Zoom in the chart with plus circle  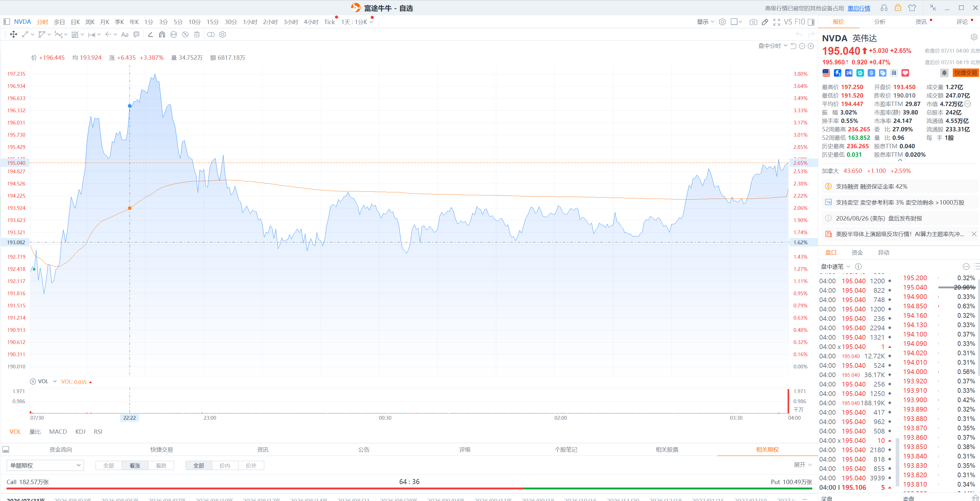(x=811, y=46)
